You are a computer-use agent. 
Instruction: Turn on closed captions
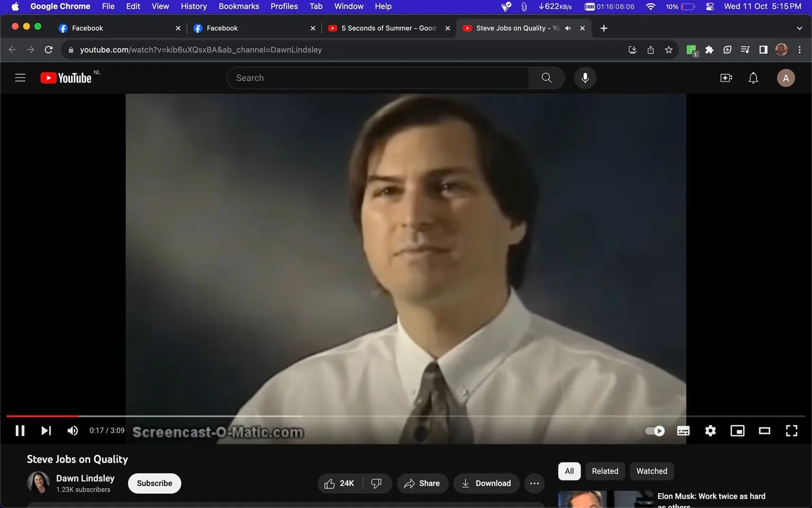point(683,430)
